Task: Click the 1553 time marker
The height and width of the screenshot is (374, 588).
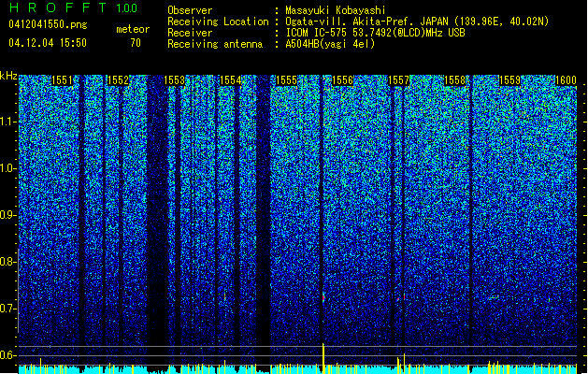Action: [175, 80]
